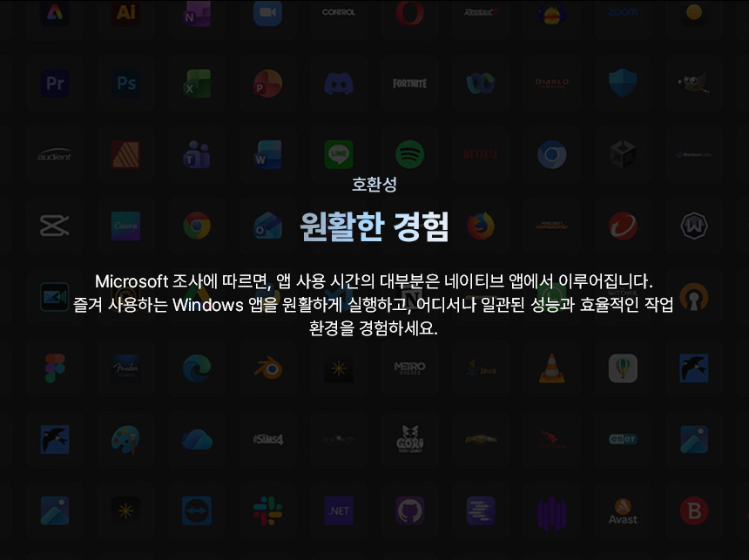
Task: Click the red Trend Micro icon
Action: (623, 226)
